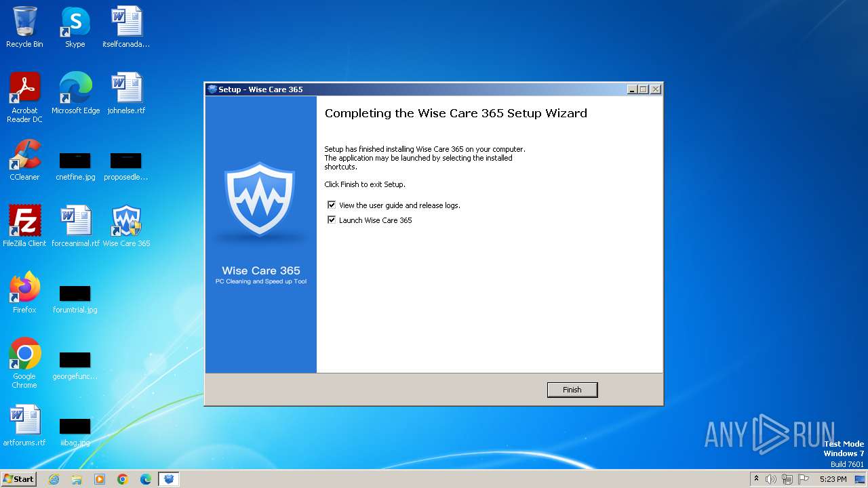The width and height of the screenshot is (868, 488).
Task: Close the Setup - Wise Care 365 window
Action: 655,89
